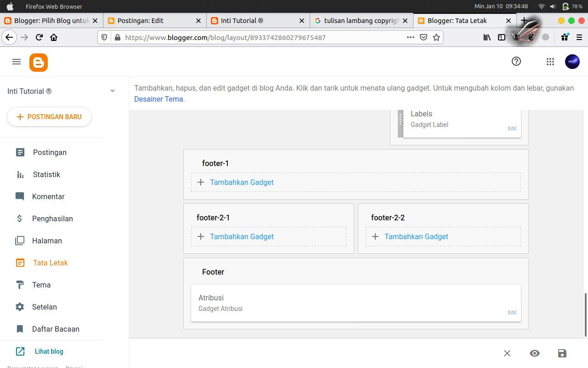Open the Google apps grid icon
588x368 pixels.
point(550,61)
